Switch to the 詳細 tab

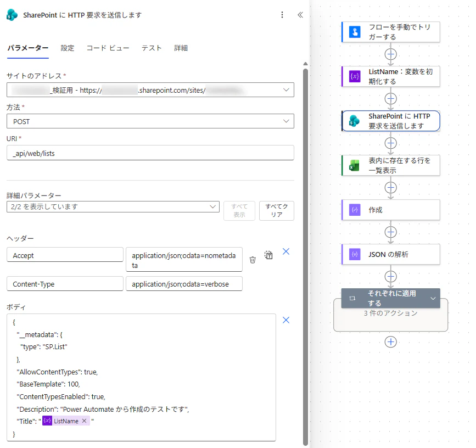pos(181,48)
